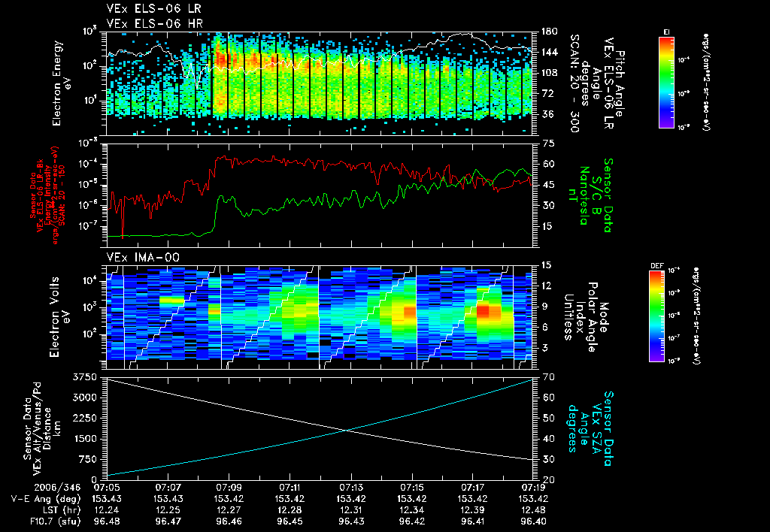770x532 pixels.
Task: Select the 'VEx ELS-06 LR' title text
Action: (153, 9)
